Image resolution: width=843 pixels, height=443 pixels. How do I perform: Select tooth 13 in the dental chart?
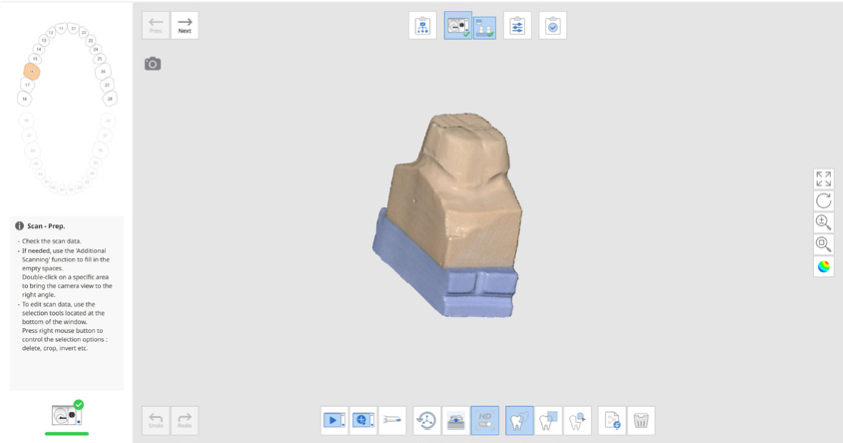coord(44,40)
